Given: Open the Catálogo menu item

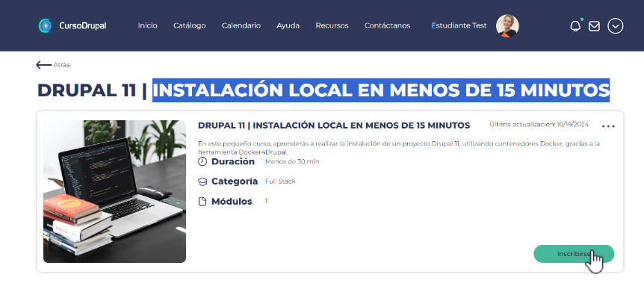Looking at the screenshot, I should click(x=189, y=25).
